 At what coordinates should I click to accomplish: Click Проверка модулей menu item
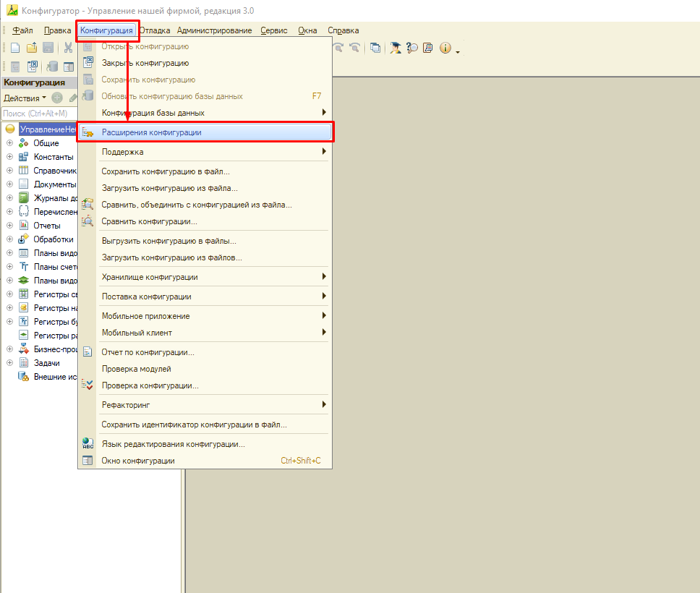[x=136, y=369]
